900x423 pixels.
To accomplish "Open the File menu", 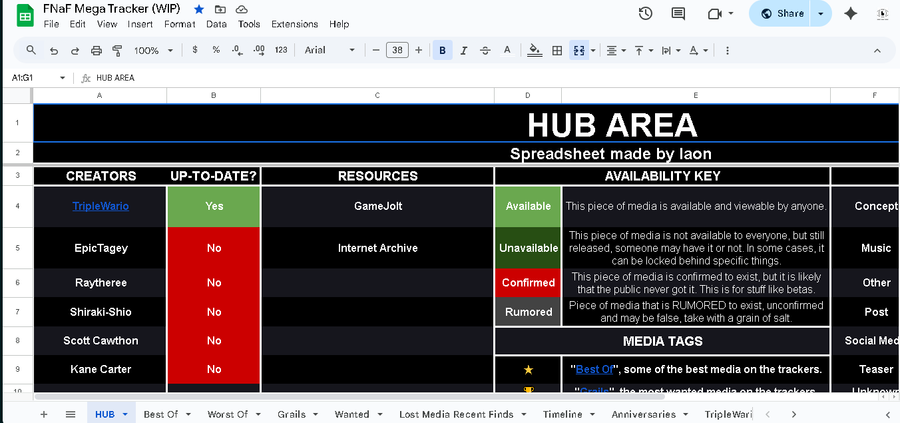I will click(51, 24).
